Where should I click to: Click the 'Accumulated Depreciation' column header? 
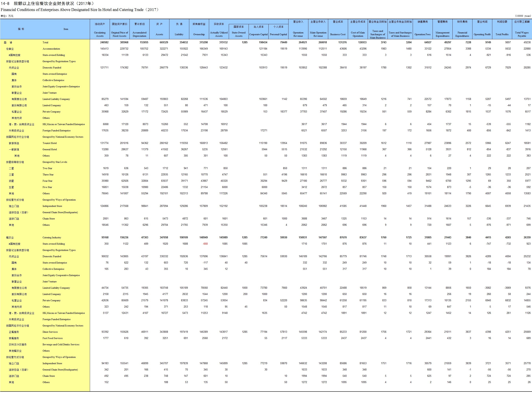click(x=139, y=34)
